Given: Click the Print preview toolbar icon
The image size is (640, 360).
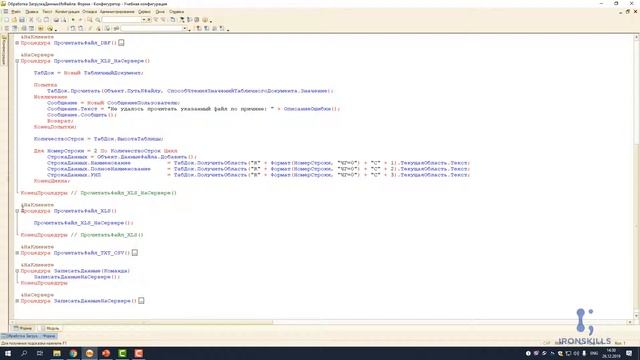Looking at the screenshot, I should tap(64, 20).
